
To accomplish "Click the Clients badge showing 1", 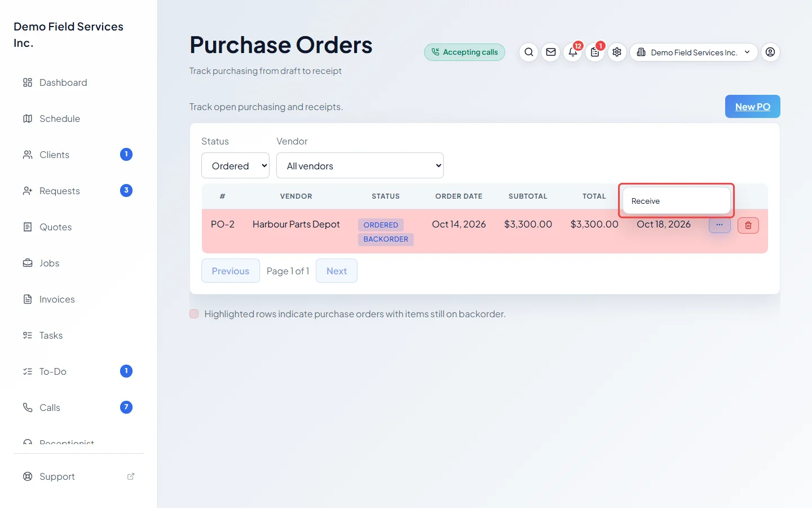I will tap(126, 154).
